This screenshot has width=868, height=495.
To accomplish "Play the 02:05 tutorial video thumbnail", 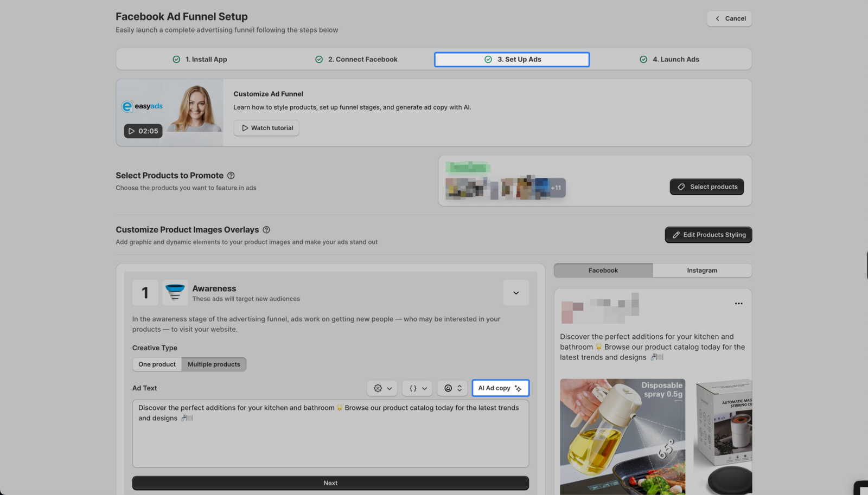I will click(143, 131).
